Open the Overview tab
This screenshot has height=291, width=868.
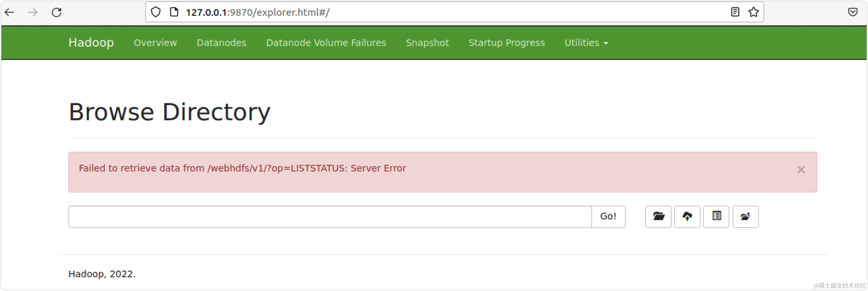tap(155, 43)
